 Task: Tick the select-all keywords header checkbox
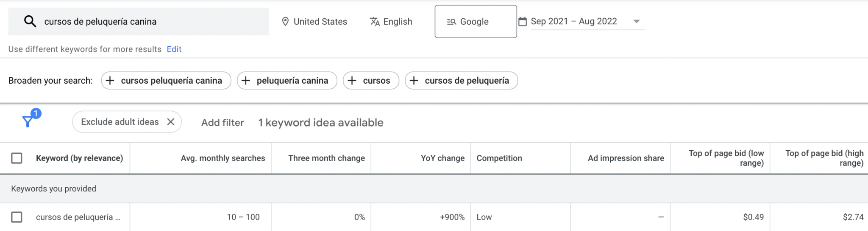pos(17,158)
